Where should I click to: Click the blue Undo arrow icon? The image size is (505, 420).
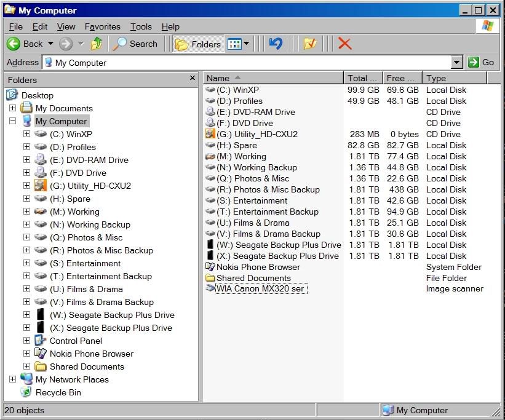pos(276,44)
